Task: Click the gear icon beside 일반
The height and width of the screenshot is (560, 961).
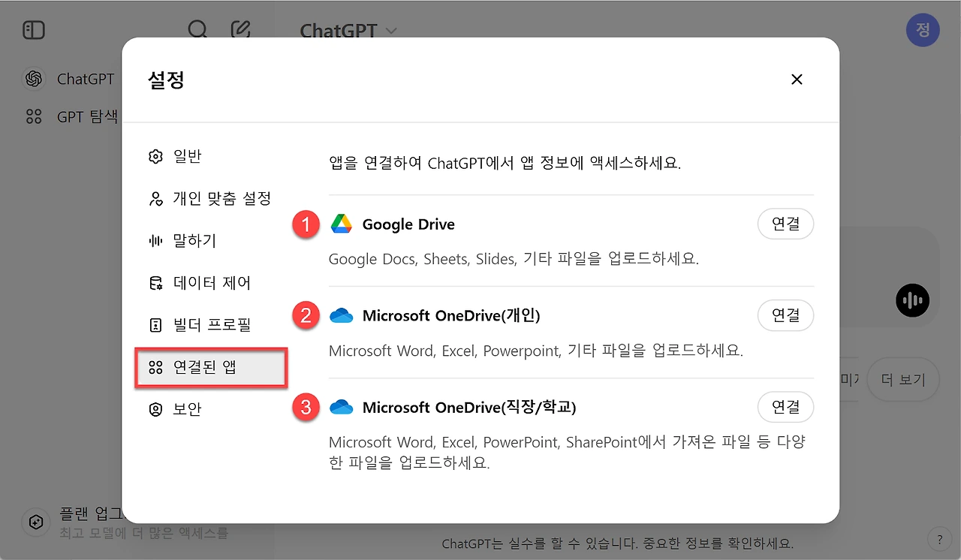Action: 155,156
